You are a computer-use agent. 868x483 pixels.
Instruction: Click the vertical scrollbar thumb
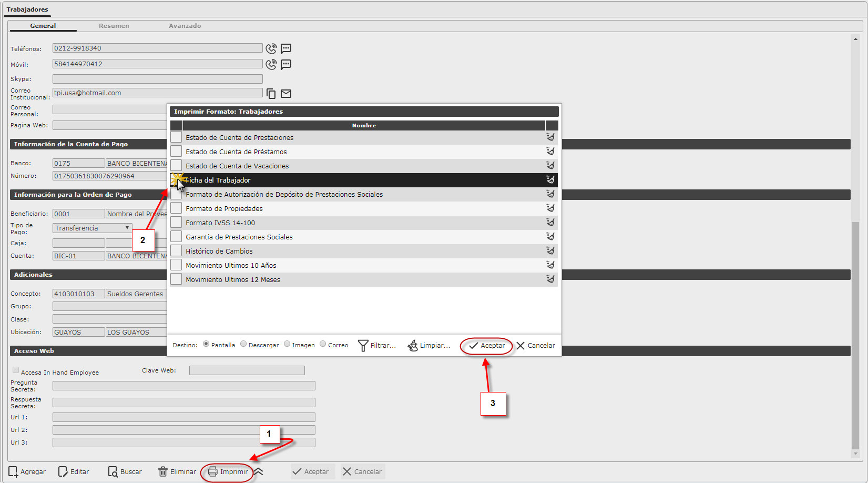[x=855, y=335]
